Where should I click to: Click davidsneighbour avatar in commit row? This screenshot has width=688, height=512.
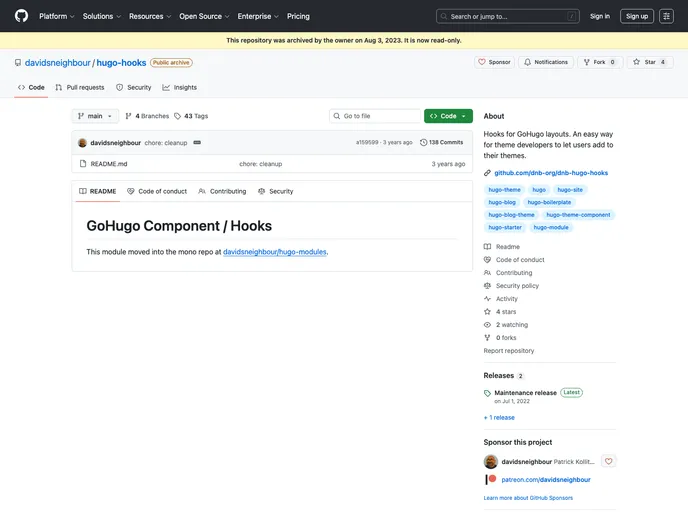click(x=82, y=142)
